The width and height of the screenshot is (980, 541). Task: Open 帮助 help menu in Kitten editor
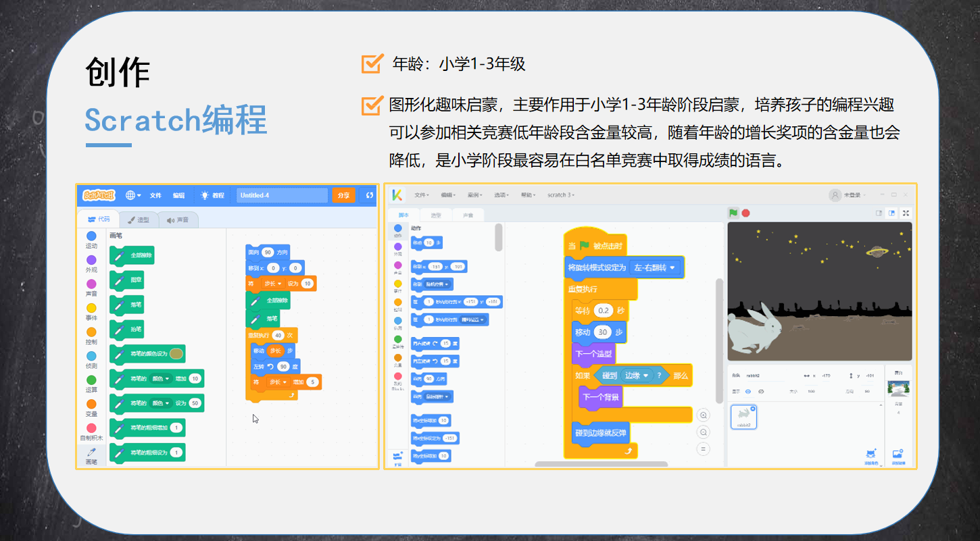[527, 195]
